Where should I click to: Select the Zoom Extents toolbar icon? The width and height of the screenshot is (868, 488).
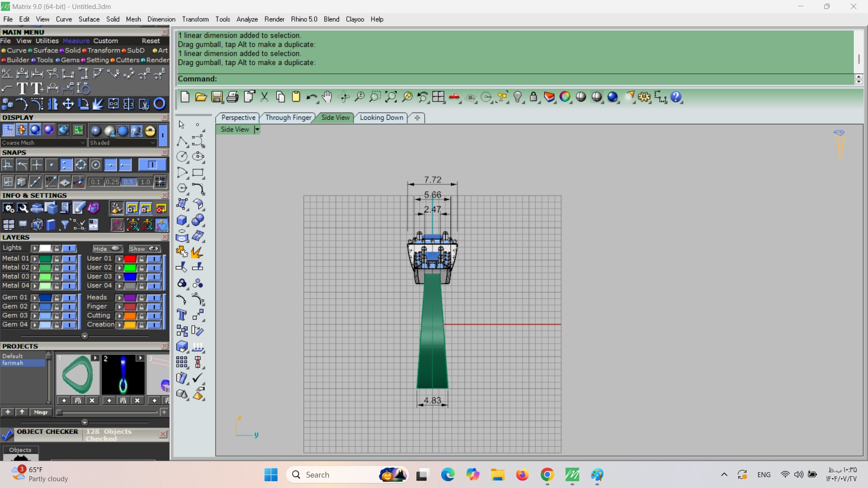pyautogui.click(x=391, y=97)
